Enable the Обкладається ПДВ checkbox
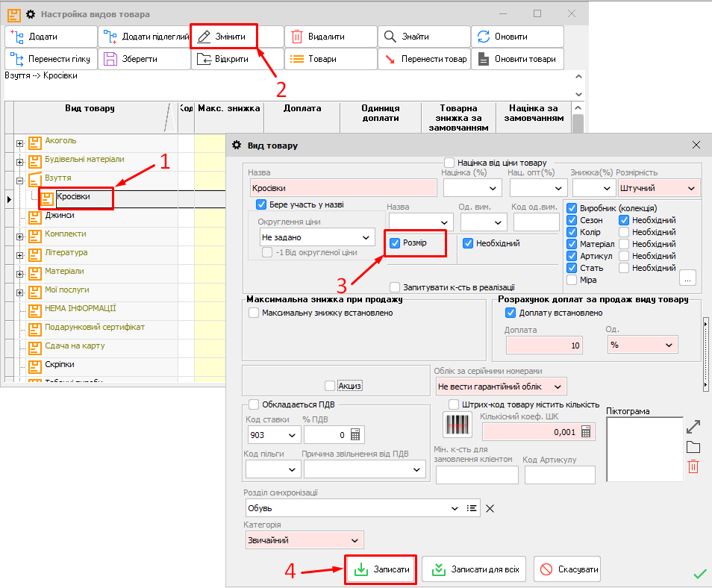Image resolution: width=712 pixels, height=588 pixels. [254, 404]
